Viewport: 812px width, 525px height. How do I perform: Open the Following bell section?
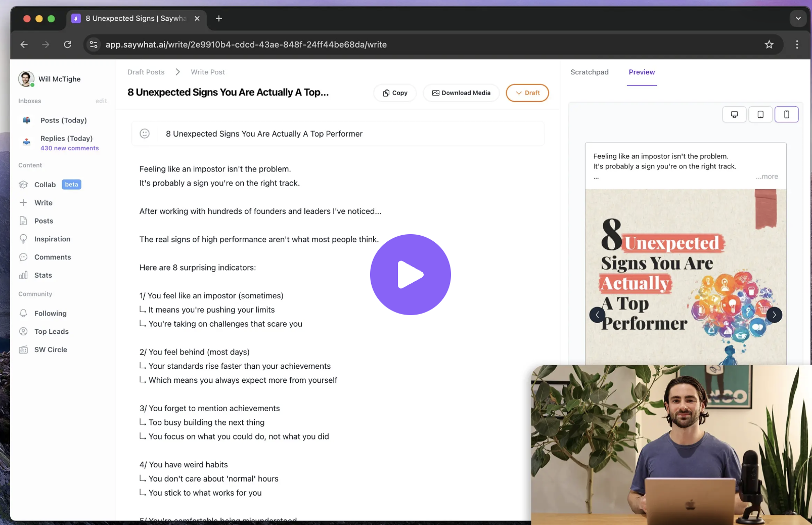[24, 313]
